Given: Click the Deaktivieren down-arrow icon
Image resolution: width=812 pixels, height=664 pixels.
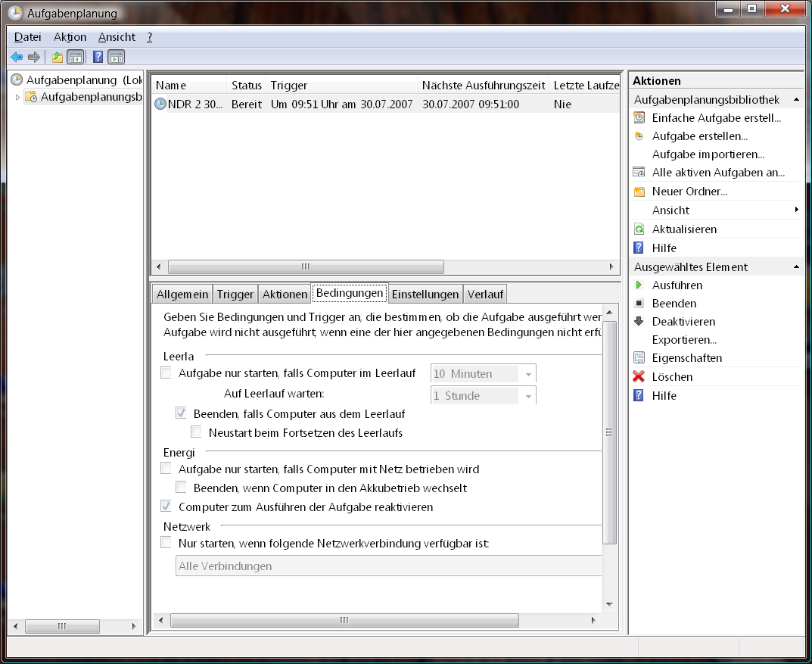Looking at the screenshot, I should pyautogui.click(x=639, y=321).
